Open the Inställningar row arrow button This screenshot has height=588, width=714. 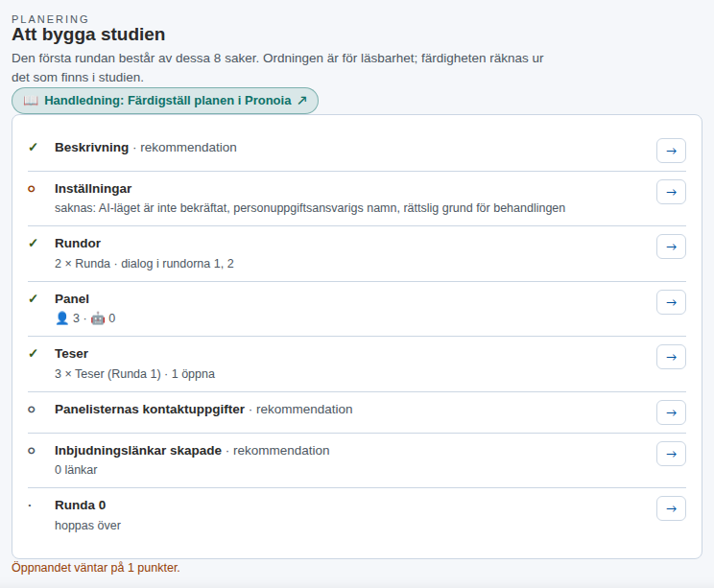pos(671,192)
